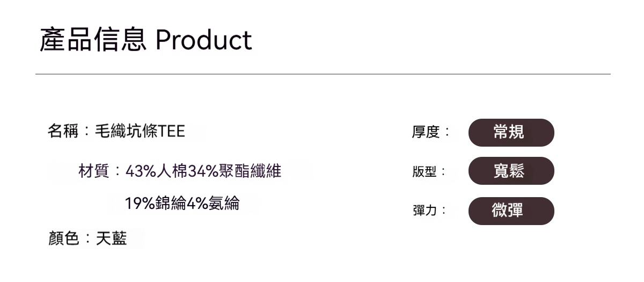Image resolution: width=644 pixels, height=282 pixels.
Task: Click the TEE text in product name
Action: [172, 131]
